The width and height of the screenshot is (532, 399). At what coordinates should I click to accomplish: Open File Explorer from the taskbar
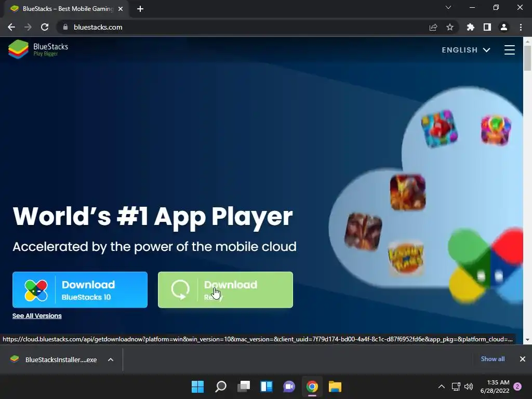click(x=335, y=387)
